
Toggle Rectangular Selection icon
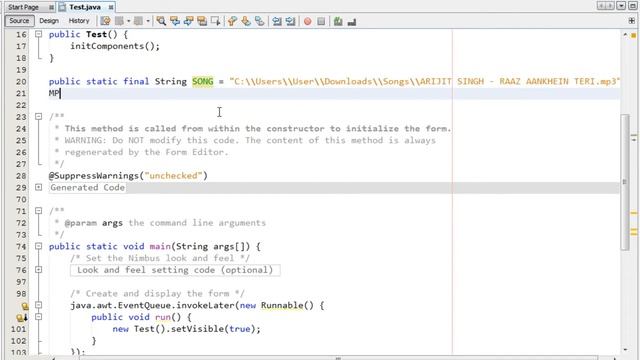click(x=216, y=21)
